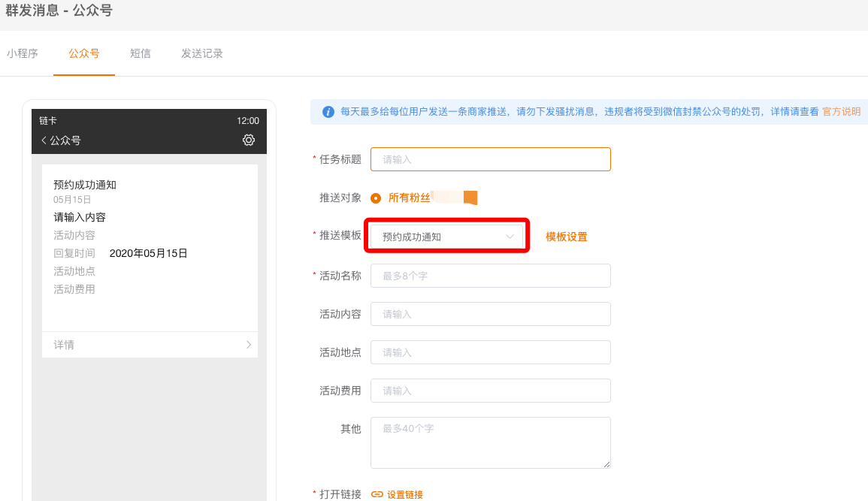Select the 所有粉丝 radio button

coord(376,198)
